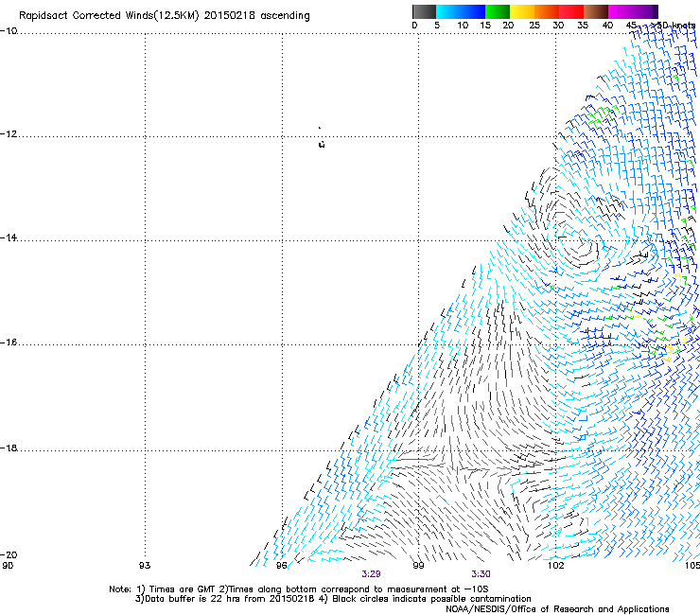Click the latitude label -16
Viewport: 700px width, 615px height.
9,343
